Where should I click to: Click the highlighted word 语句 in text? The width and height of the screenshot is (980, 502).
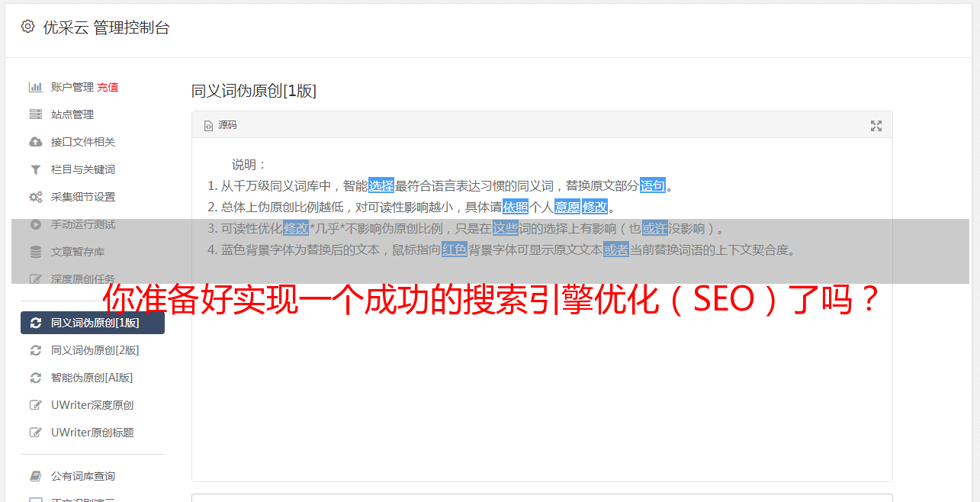pos(653,185)
